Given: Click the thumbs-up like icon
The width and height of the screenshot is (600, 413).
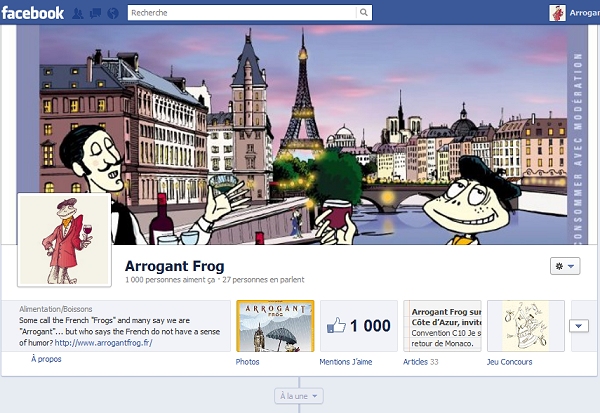Looking at the screenshot, I should point(336,325).
